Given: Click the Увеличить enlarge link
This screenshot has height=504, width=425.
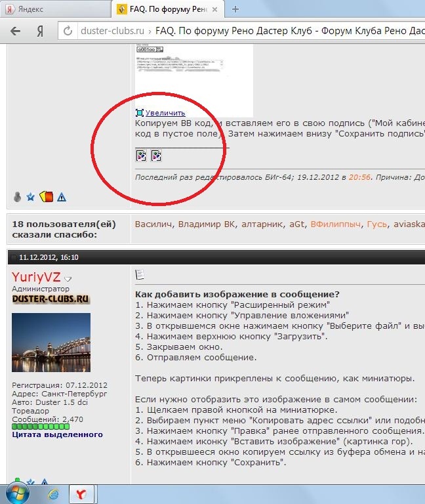Looking at the screenshot, I should (x=165, y=113).
